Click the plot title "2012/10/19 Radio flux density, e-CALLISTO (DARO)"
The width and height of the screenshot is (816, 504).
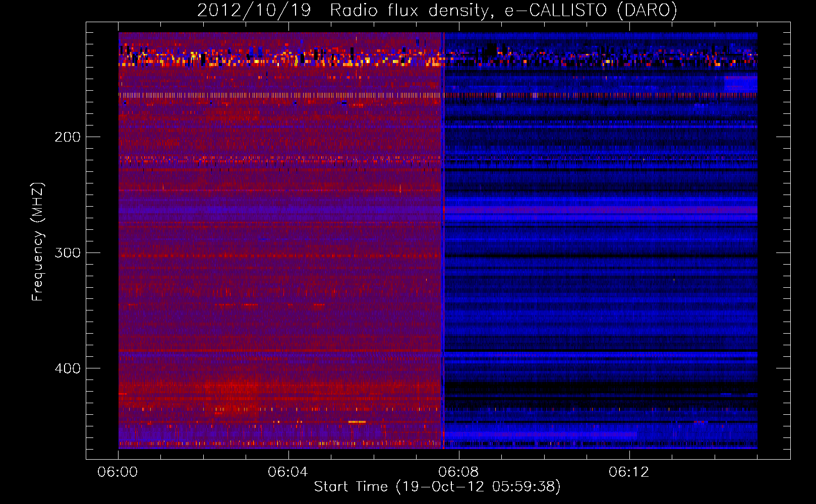coord(437,11)
